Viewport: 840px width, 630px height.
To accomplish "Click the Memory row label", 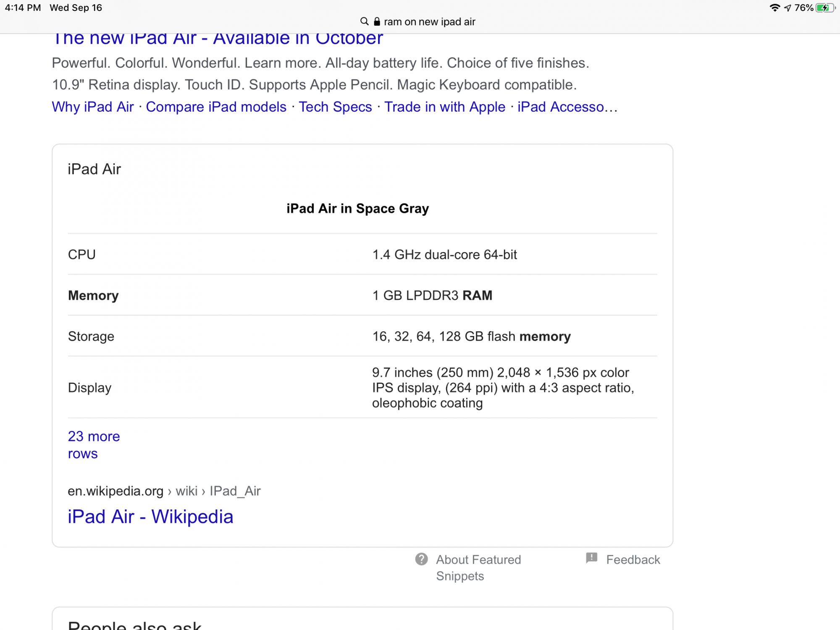I will point(93,296).
